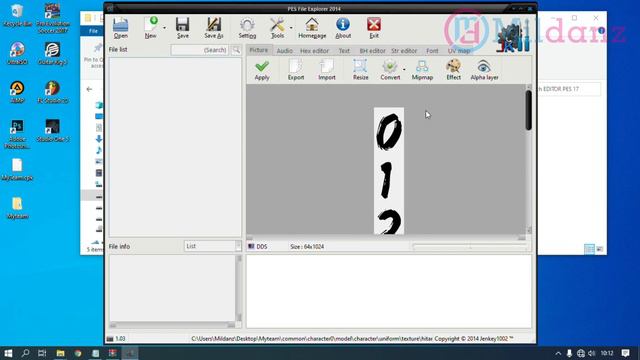The image size is (640, 360).
Task: Toggle the Alpha layer eye icon
Action: coord(484,70)
